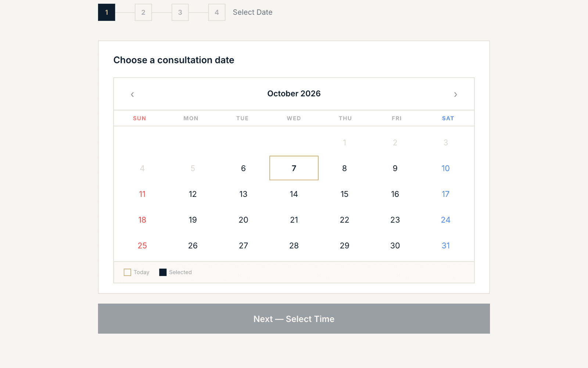The width and height of the screenshot is (588, 368).
Task: Click the FRI weekday header
Action: 397,118
